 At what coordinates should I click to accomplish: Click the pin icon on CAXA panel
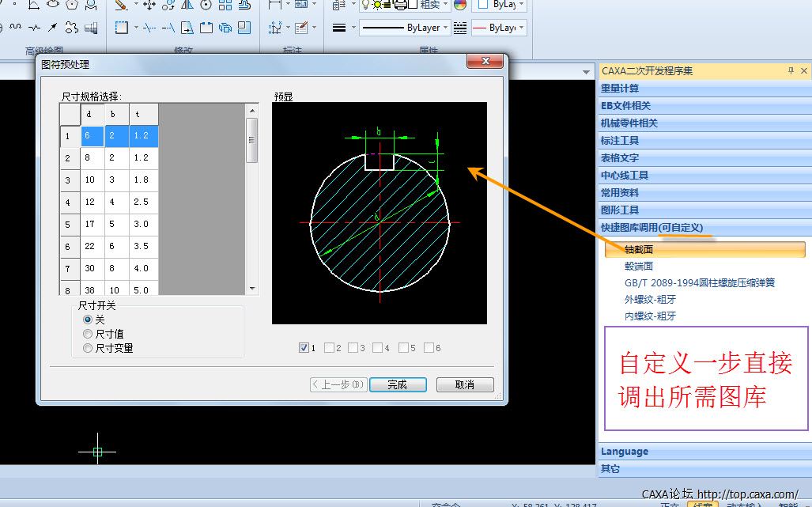[x=791, y=71]
